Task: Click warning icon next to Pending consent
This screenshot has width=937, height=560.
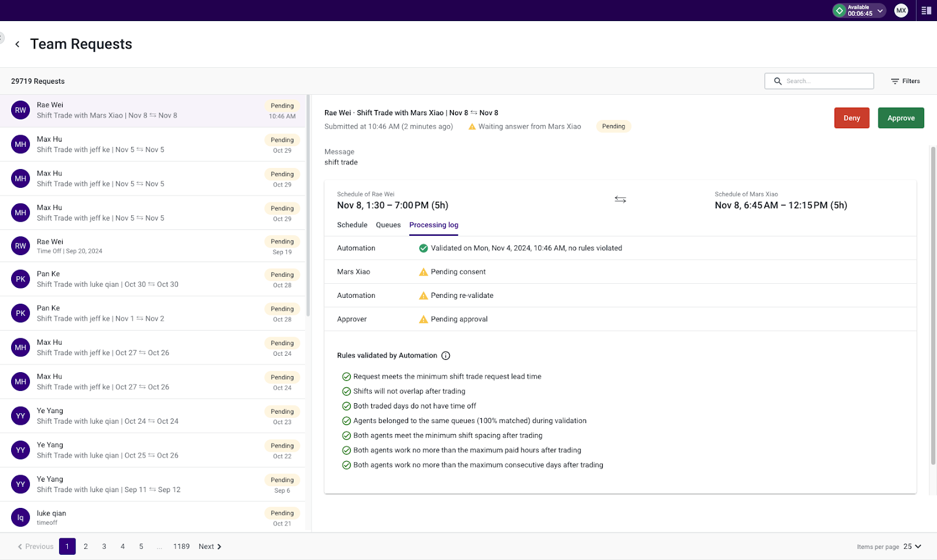Action: tap(423, 272)
